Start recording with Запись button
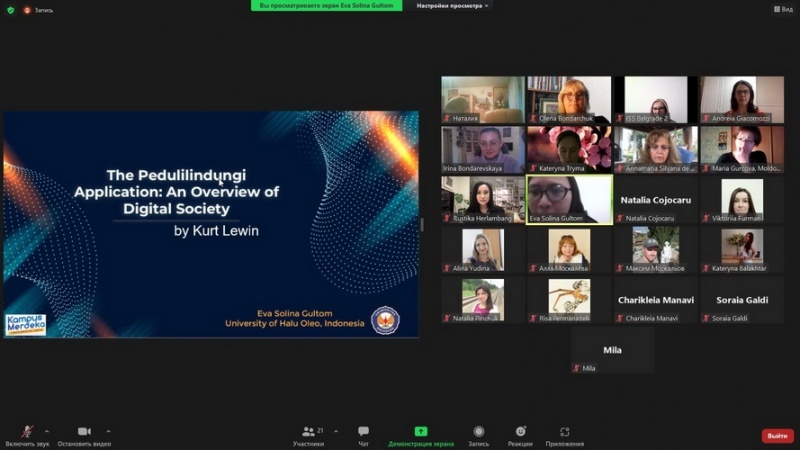 click(479, 432)
